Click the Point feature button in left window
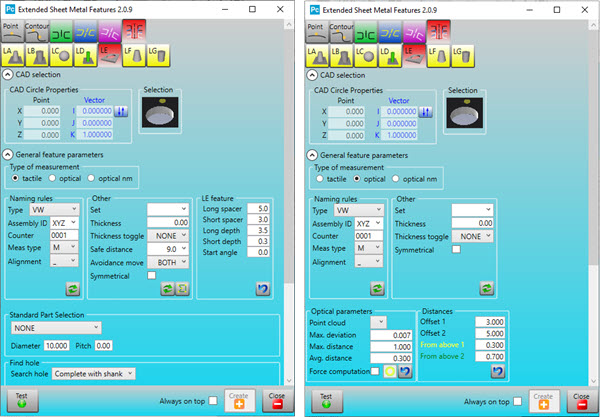 point(15,30)
